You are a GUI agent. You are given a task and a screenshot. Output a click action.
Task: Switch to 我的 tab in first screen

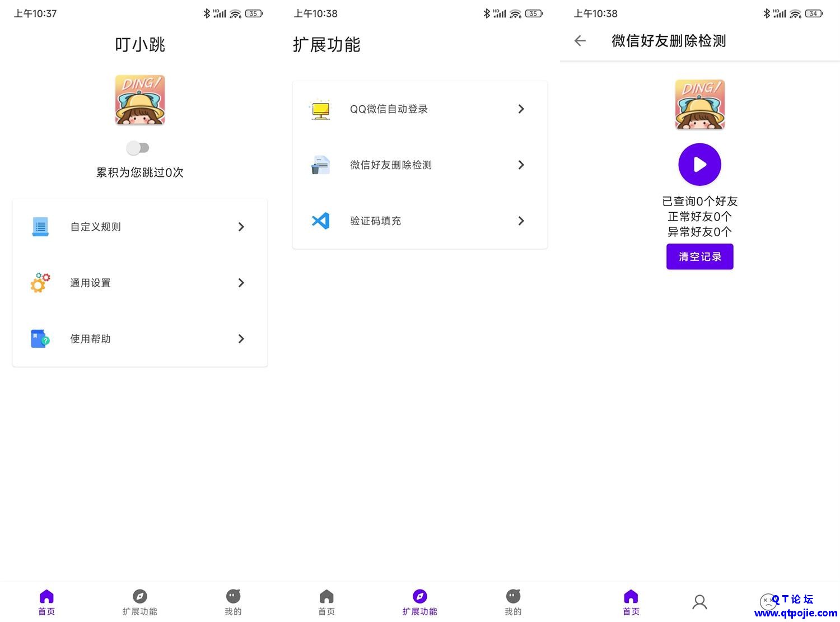233,602
